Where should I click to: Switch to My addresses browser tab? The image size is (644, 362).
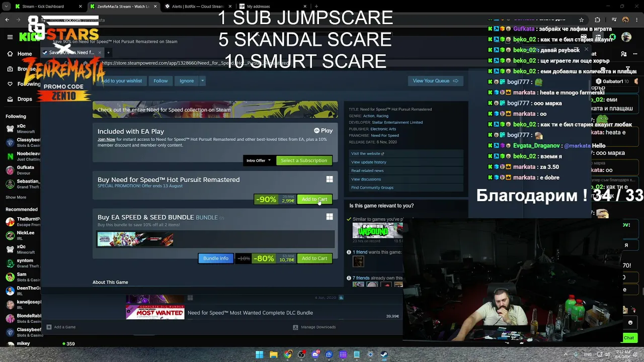point(272,7)
